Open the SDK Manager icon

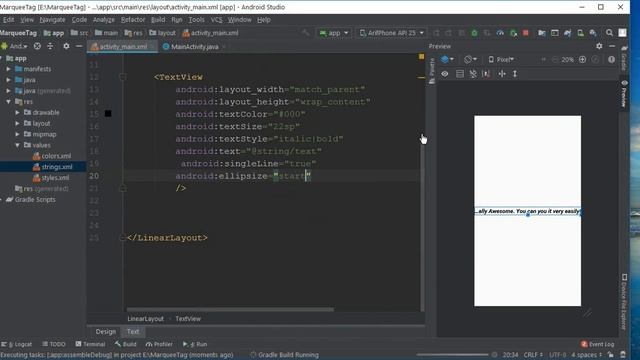(593, 33)
